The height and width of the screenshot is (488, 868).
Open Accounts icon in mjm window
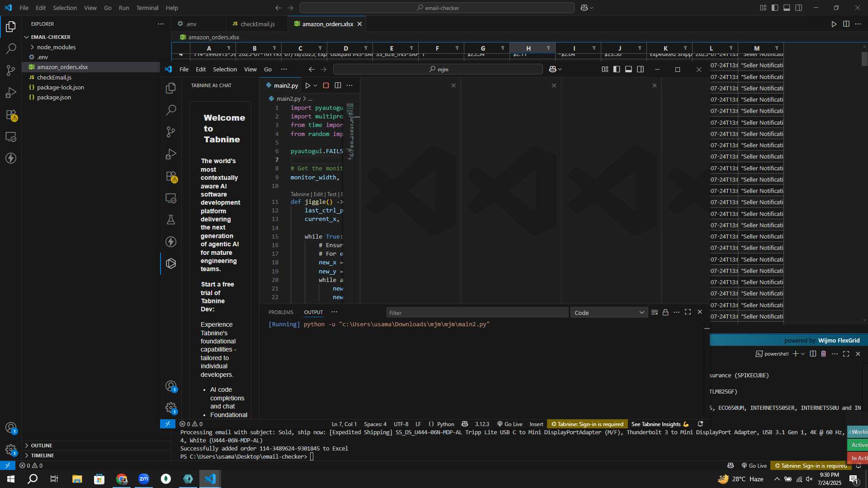click(x=171, y=386)
